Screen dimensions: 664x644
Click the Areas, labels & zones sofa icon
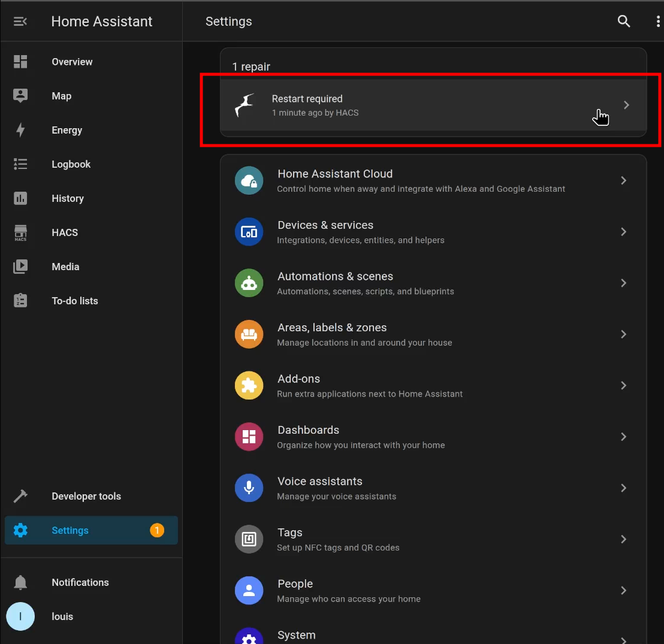249,334
